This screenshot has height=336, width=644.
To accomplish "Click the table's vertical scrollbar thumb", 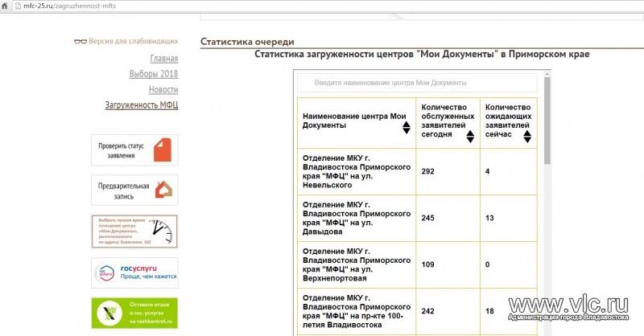I will click(x=547, y=121).
